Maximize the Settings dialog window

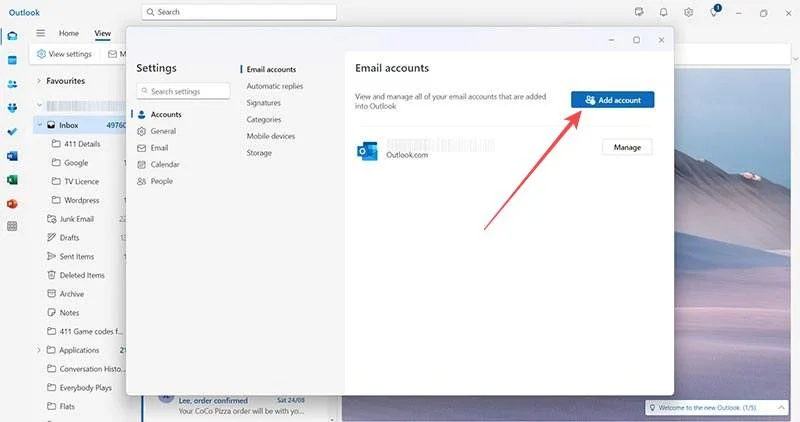coord(636,40)
